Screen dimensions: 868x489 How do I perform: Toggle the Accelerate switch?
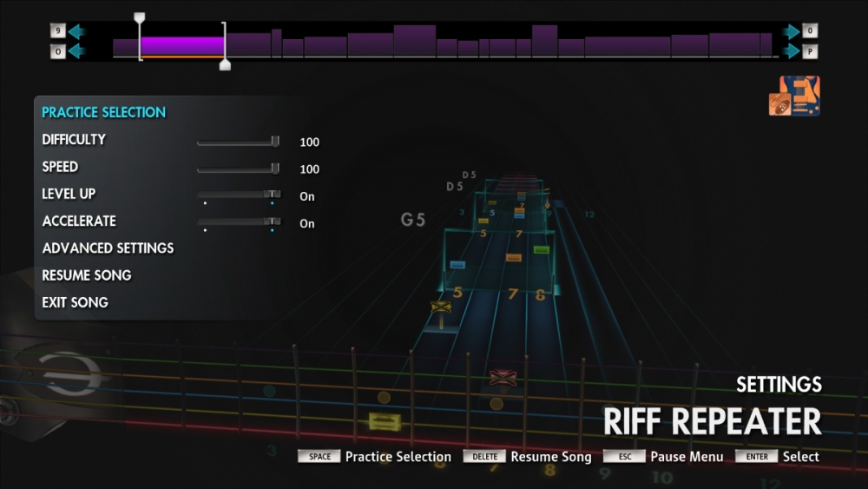(x=272, y=221)
